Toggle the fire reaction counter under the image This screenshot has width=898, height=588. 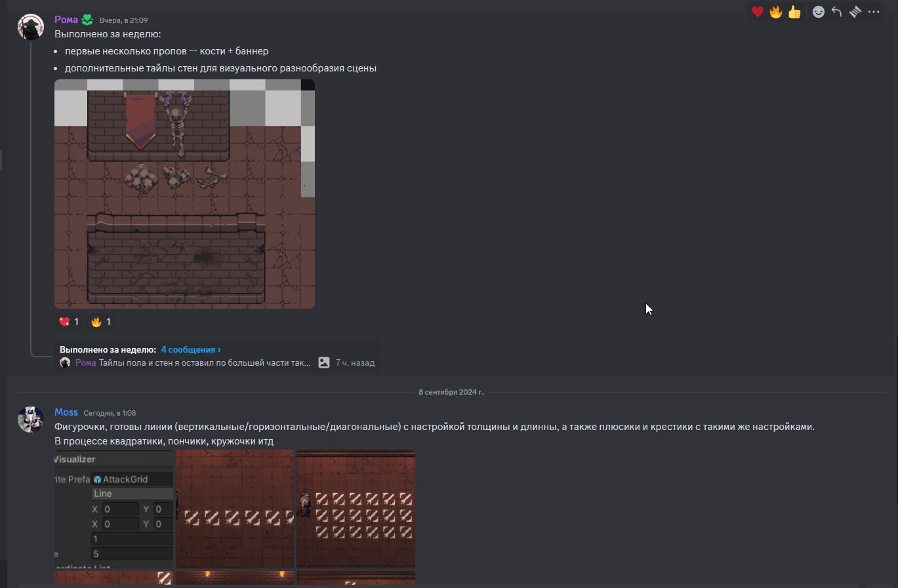click(x=101, y=322)
